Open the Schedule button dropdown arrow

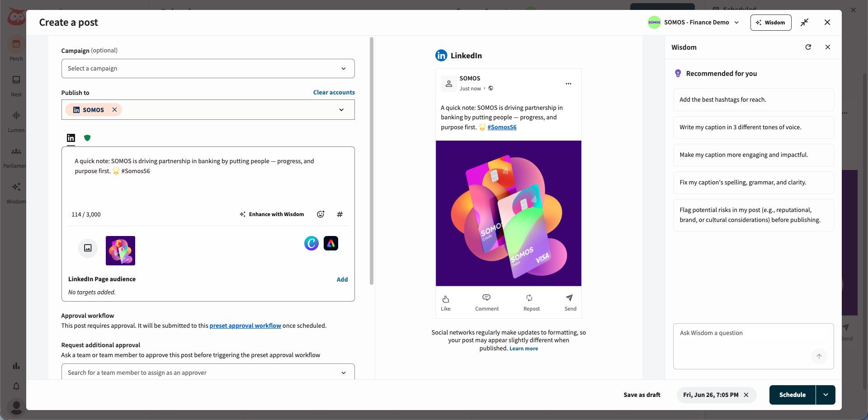[826, 395]
